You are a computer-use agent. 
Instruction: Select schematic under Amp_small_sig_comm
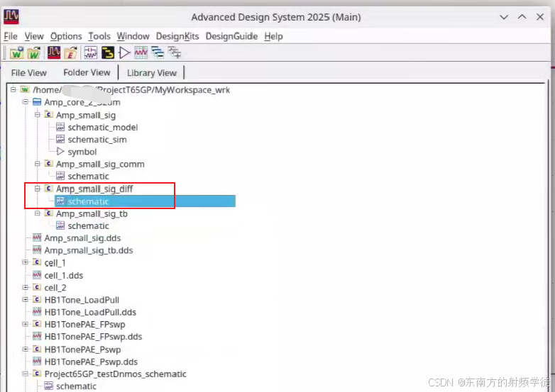click(88, 176)
